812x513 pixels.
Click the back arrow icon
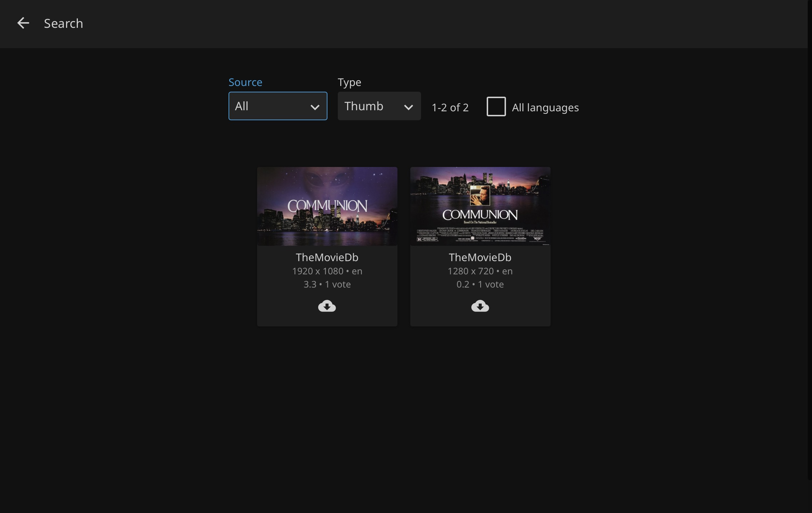point(23,24)
